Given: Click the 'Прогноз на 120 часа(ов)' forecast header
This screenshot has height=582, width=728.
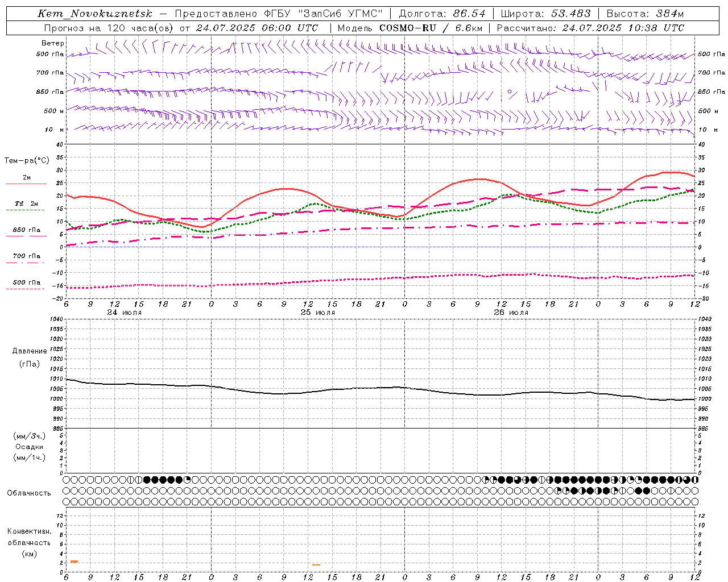Looking at the screenshot, I should (x=109, y=28).
